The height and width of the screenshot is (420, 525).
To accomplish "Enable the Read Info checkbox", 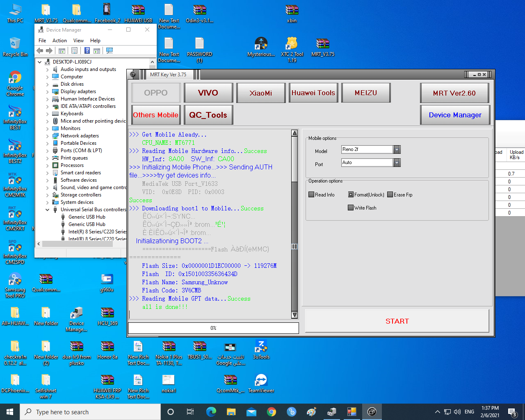I will [x=311, y=195].
